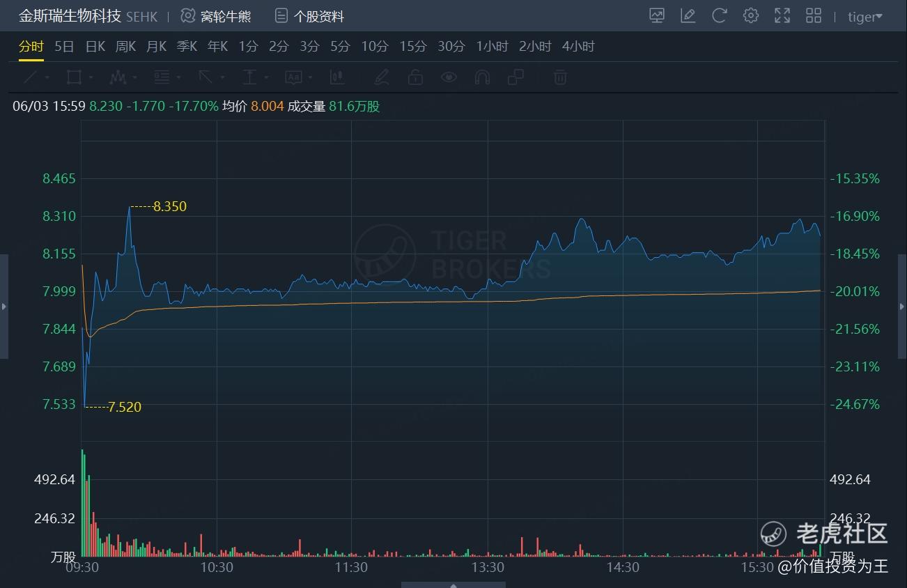
Task: Open the chart monitor display icon
Action: (x=657, y=15)
